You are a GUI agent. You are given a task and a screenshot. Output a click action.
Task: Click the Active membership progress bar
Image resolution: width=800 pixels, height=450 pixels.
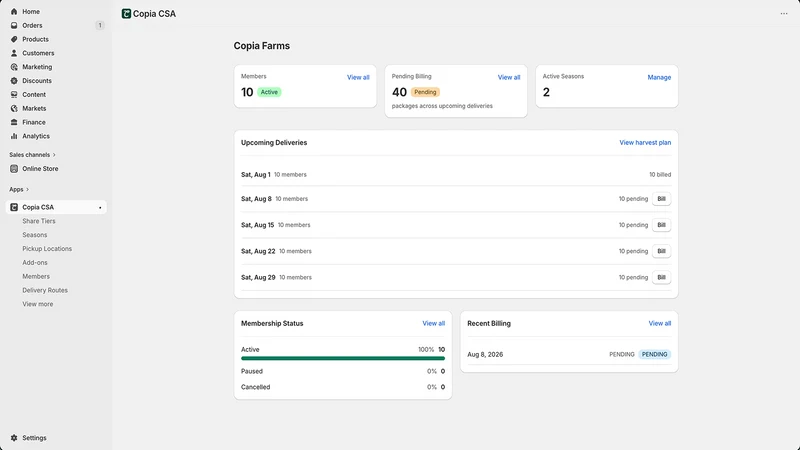pos(343,358)
